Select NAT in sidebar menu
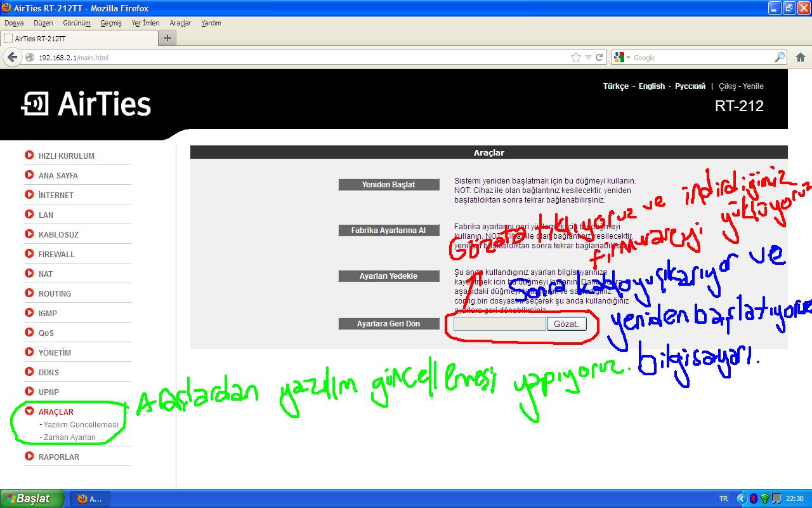 46,274
